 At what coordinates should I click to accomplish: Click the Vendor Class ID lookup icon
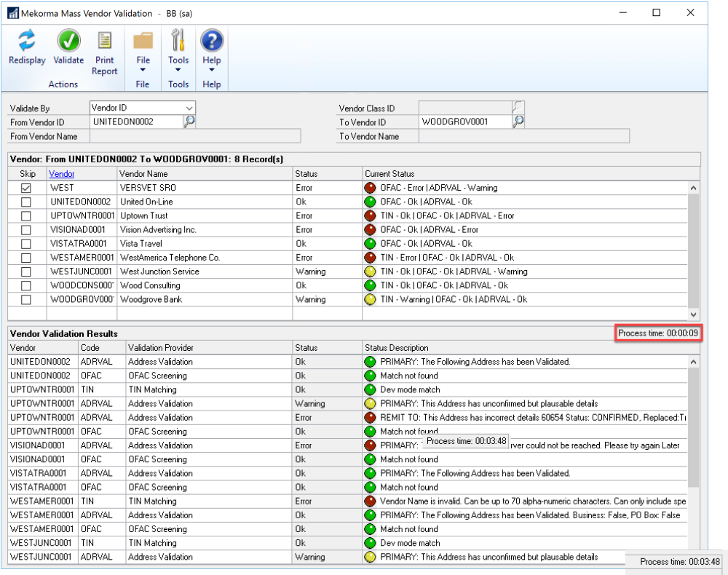[x=518, y=108]
